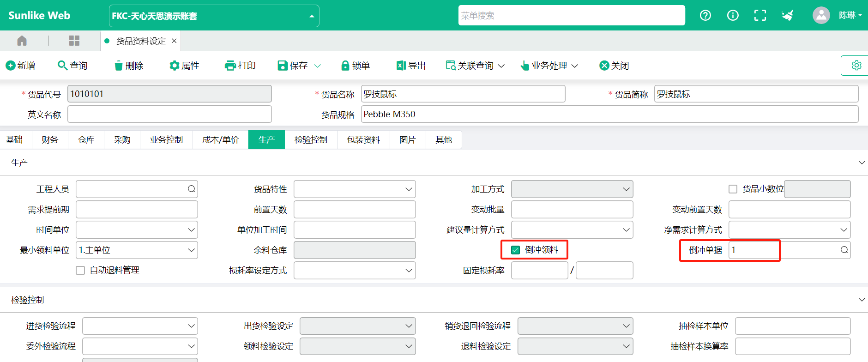Enable the 自动退料管理 checkbox
The height and width of the screenshot is (362, 868).
coord(80,270)
